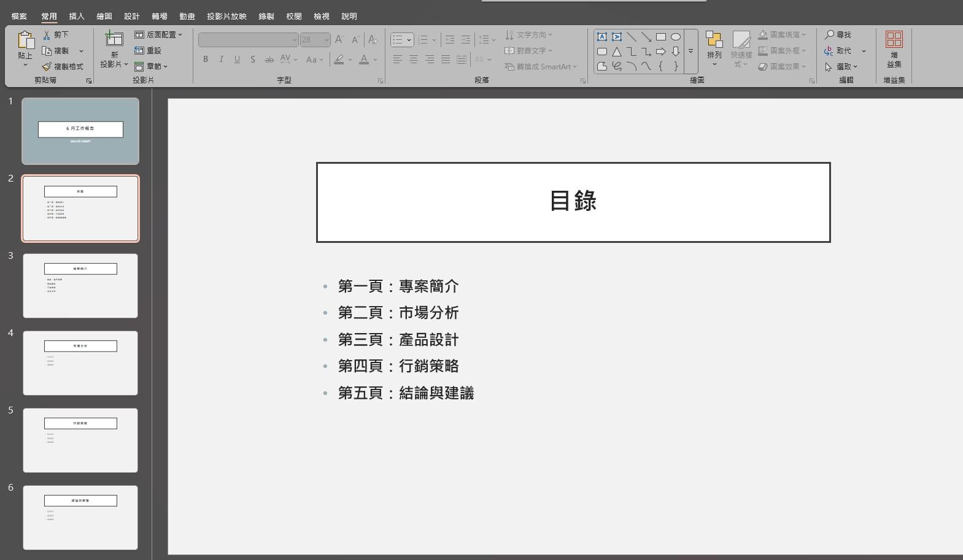This screenshot has height=560, width=963.
Task: Switch to the Transitions (轉場) tab
Action: point(160,17)
